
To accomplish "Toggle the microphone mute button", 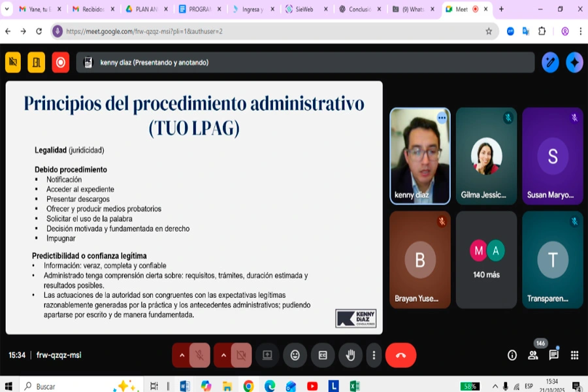I will tap(200, 355).
